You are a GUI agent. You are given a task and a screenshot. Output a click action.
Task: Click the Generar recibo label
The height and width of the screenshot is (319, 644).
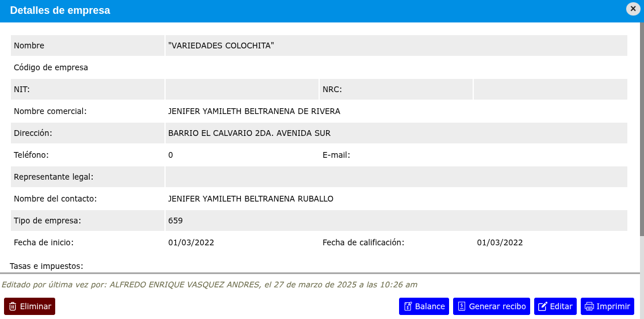[x=497, y=306]
